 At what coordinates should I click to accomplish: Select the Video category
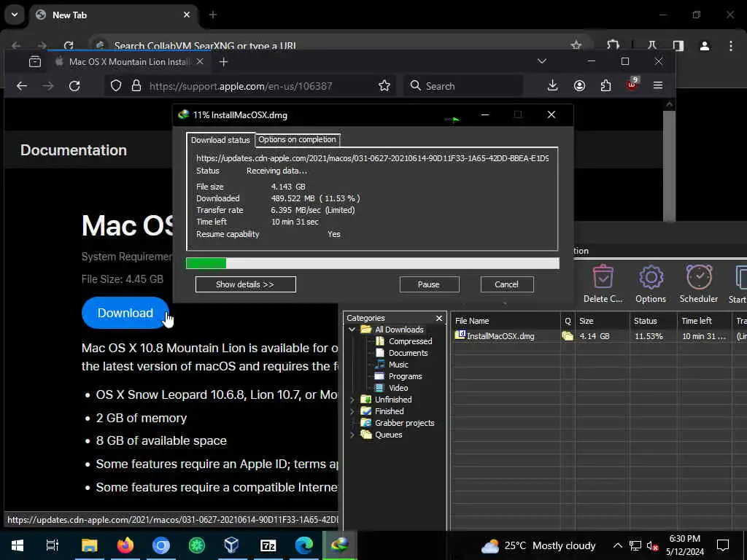pyautogui.click(x=398, y=388)
